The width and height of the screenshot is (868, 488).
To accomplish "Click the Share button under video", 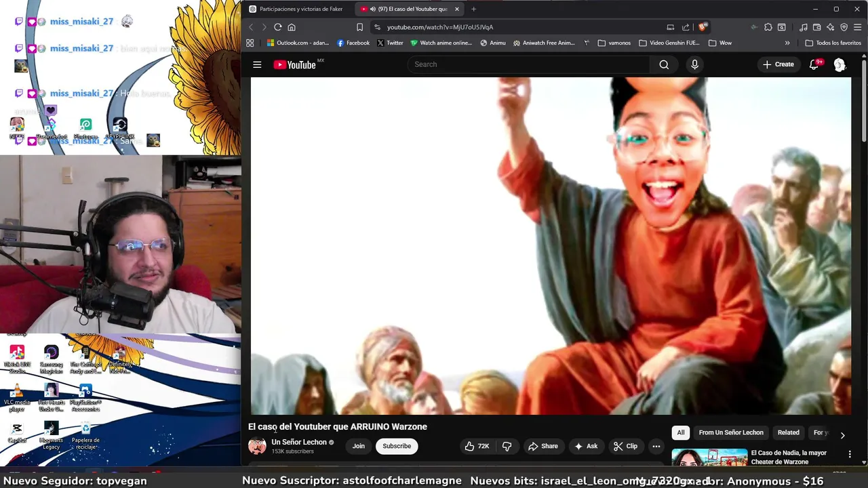I will [x=543, y=446].
